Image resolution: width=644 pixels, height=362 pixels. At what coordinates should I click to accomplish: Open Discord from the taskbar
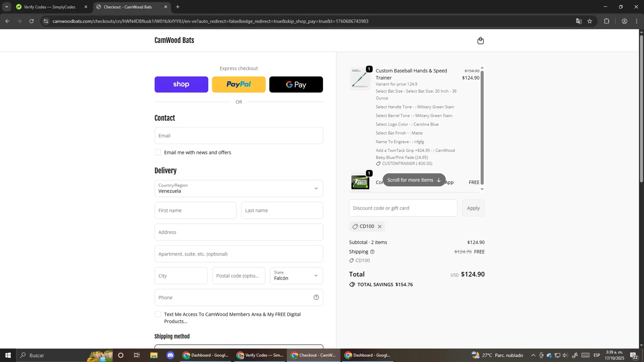[x=170, y=355]
